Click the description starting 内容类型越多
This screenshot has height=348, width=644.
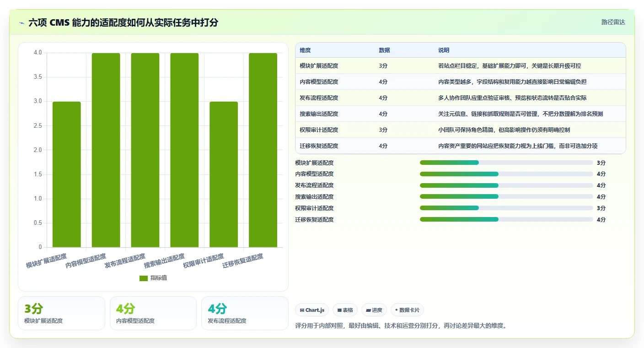pyautogui.click(x=512, y=82)
